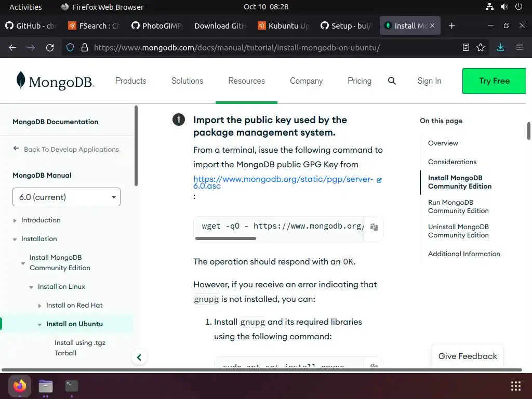Expand the Introduction tree section
The height and width of the screenshot is (399, 532).
[15, 220]
